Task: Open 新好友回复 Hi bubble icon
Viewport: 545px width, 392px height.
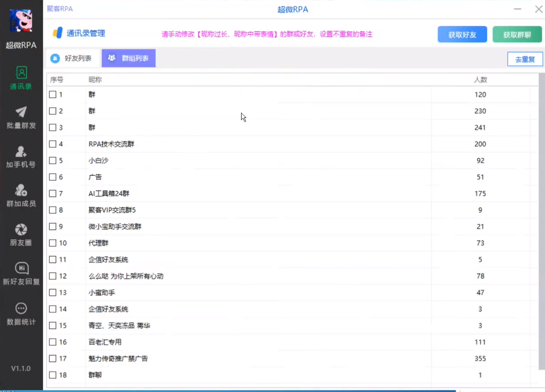Action: [x=21, y=268]
